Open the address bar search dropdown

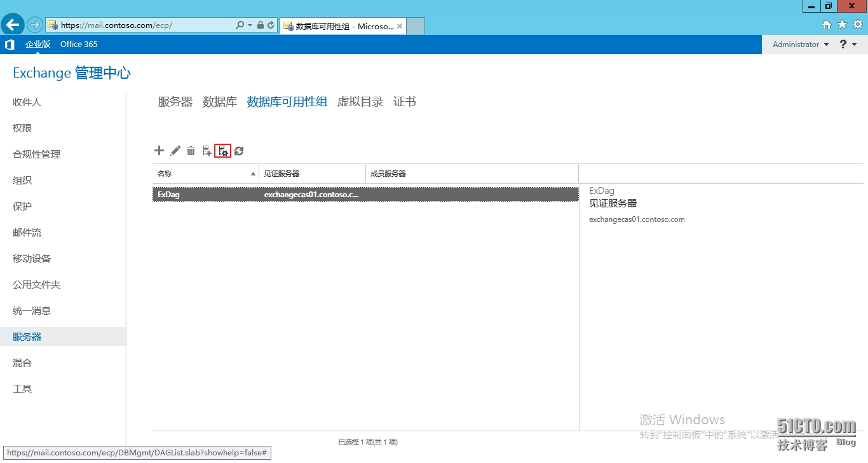249,25
